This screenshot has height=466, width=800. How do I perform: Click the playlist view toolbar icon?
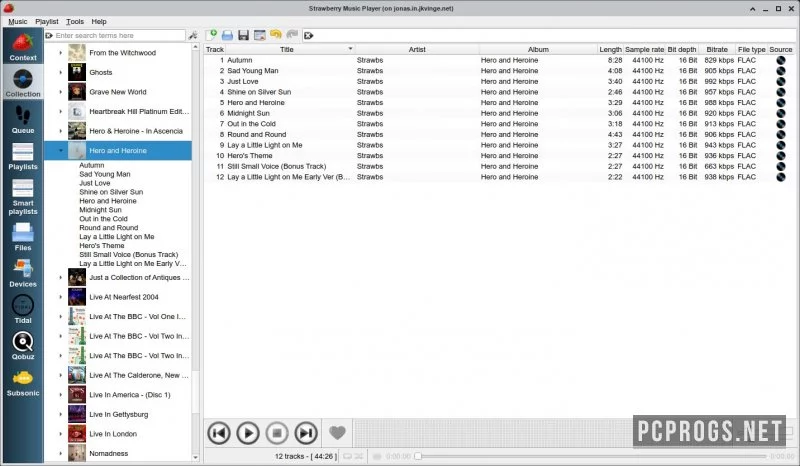coord(260,35)
